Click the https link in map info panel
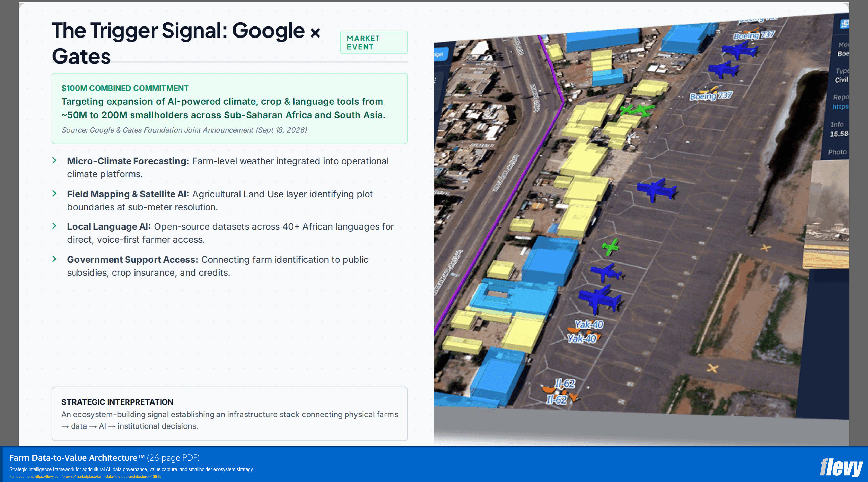The width and height of the screenshot is (868, 482). (840, 107)
